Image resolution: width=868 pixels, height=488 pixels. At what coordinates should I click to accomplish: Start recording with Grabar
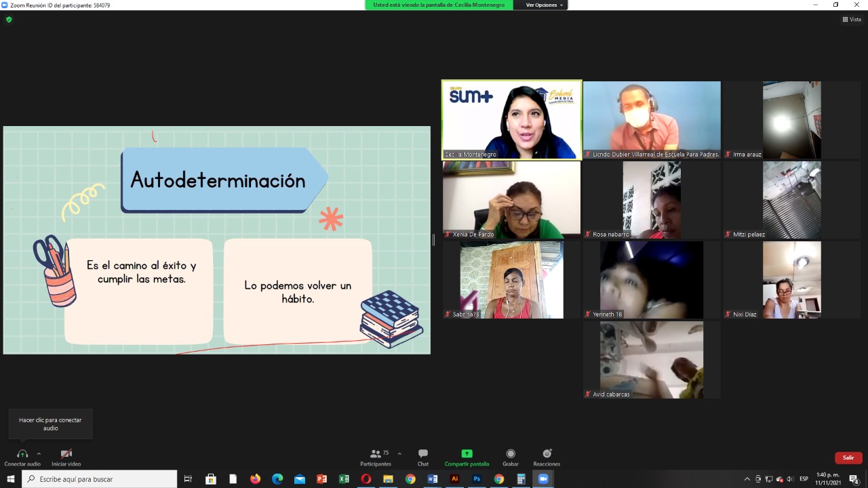pyautogui.click(x=511, y=457)
